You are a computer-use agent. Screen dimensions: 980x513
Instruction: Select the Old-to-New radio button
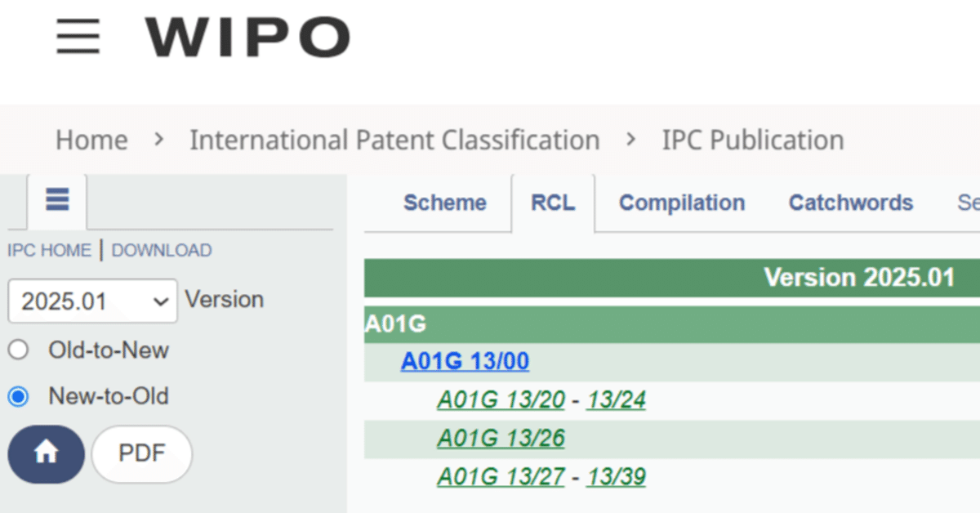(18, 350)
